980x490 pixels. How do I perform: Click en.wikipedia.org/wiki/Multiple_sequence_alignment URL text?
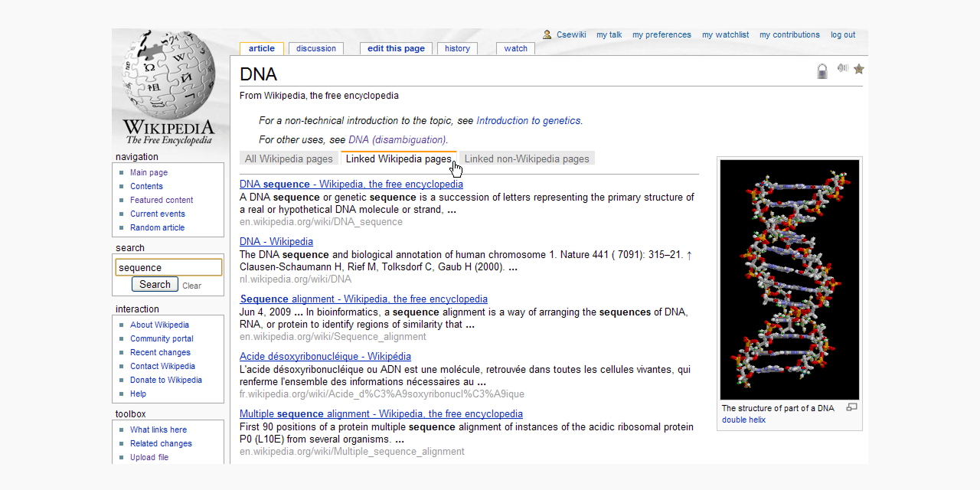coord(352,452)
